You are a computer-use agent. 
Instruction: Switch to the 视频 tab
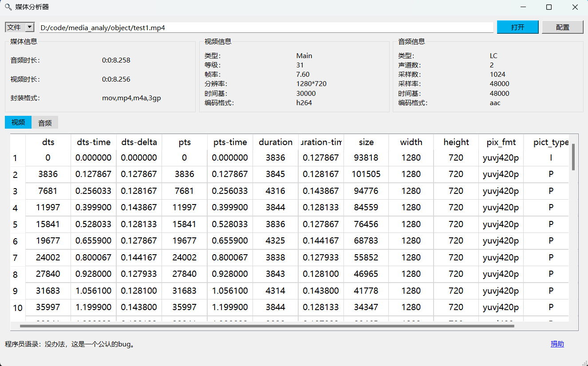[x=18, y=122]
